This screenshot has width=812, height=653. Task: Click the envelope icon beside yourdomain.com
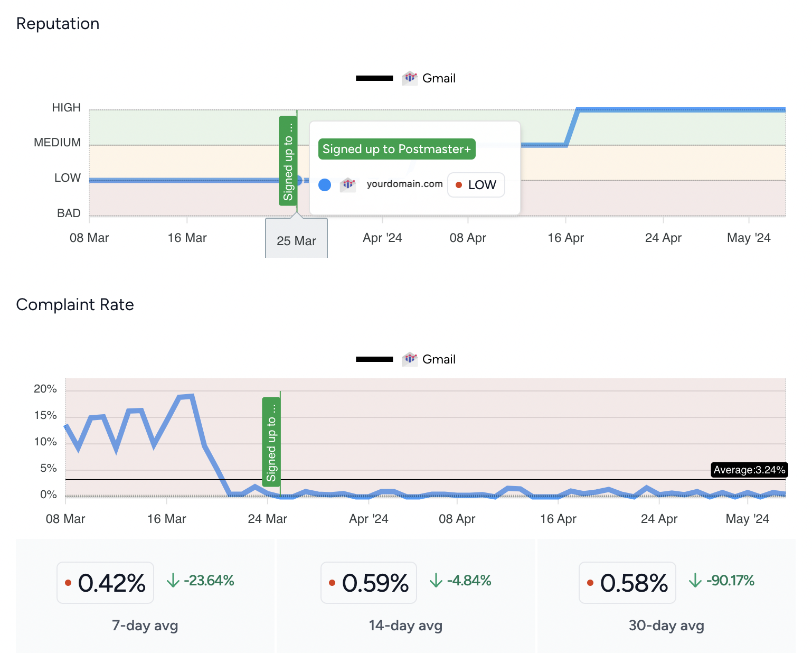(347, 184)
